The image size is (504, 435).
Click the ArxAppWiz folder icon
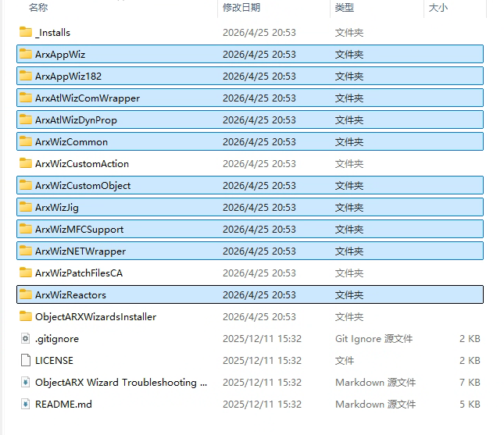click(25, 54)
